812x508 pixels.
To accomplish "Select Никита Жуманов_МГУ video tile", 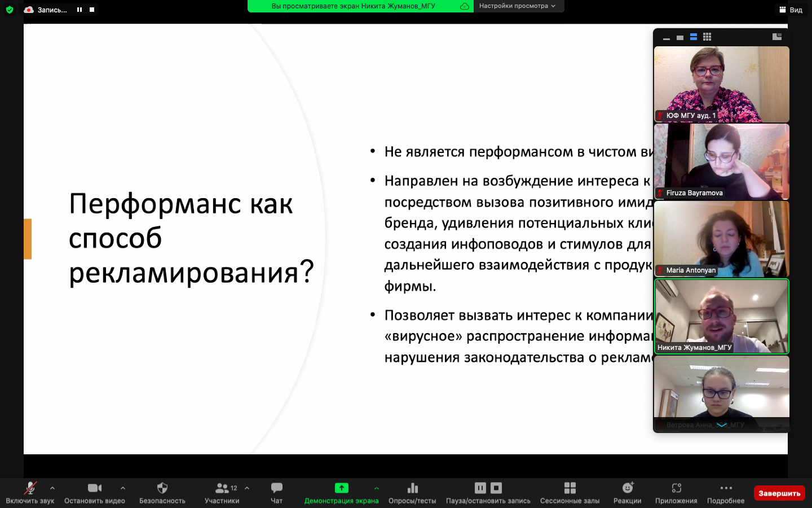I will click(722, 316).
